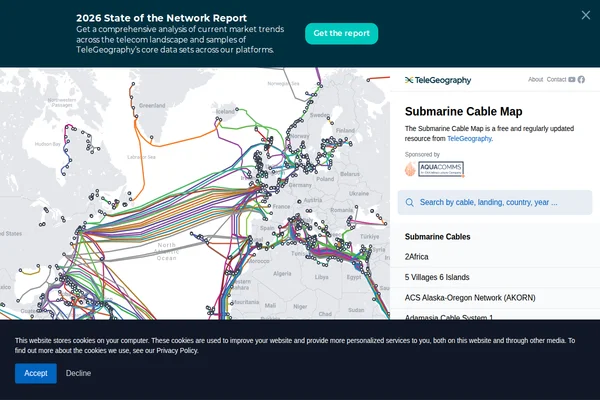Accept cookies with the Accept button
The height and width of the screenshot is (400, 600).
(36, 373)
